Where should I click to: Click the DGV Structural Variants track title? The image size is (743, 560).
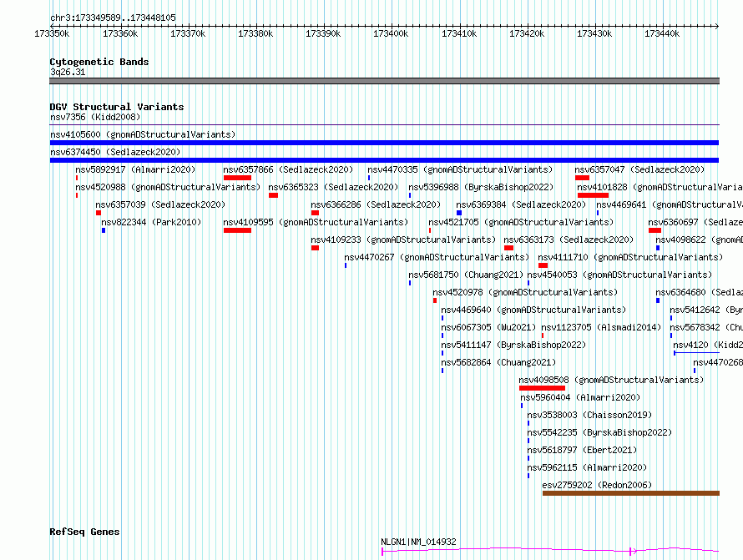(x=117, y=107)
